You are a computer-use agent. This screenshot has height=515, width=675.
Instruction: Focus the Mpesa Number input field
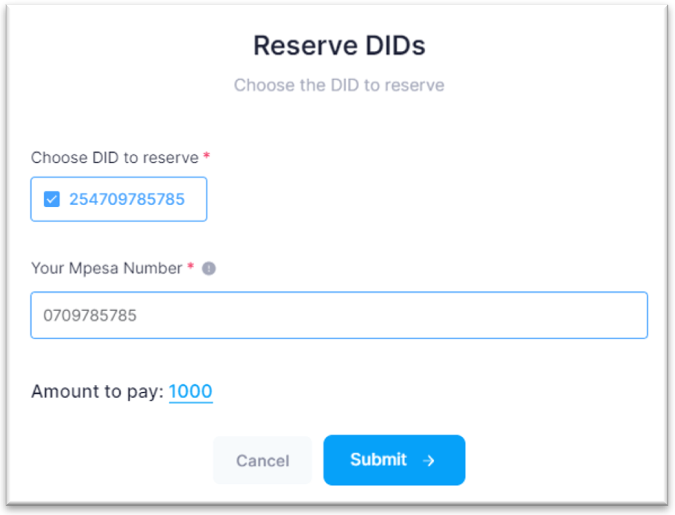click(339, 315)
